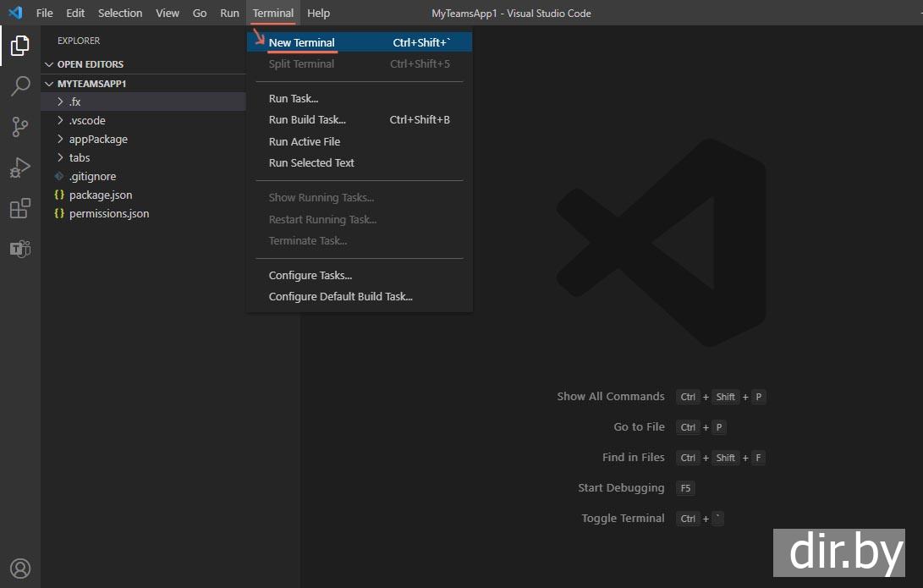This screenshot has width=923, height=588.
Task: Click the VS Code logo in title bar
Action: [x=15, y=13]
